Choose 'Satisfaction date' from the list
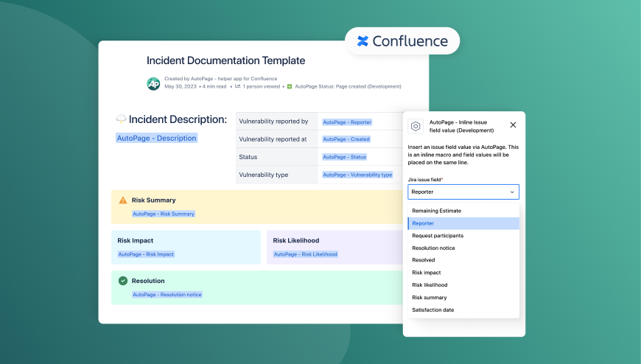Screen dimensions: 641x364 point(463,309)
